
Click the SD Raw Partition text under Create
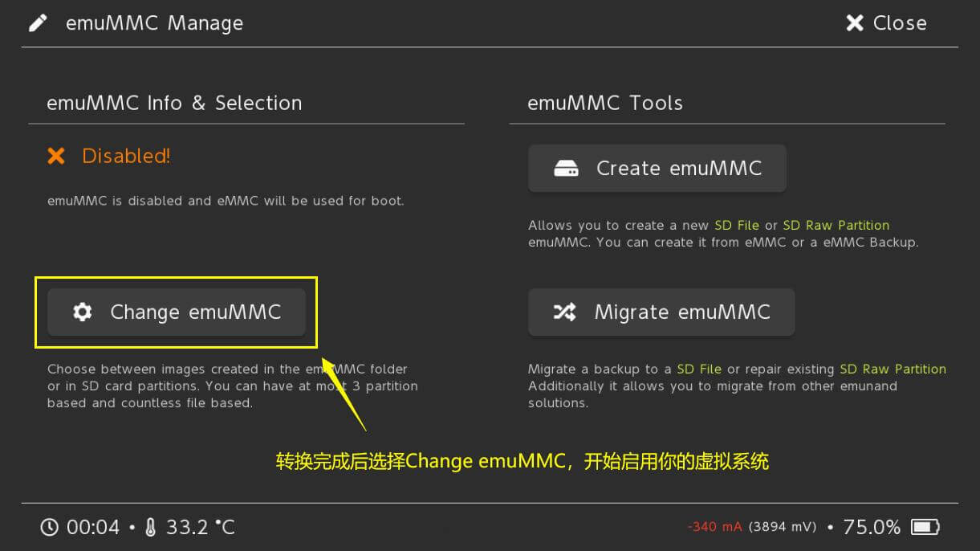coord(836,226)
